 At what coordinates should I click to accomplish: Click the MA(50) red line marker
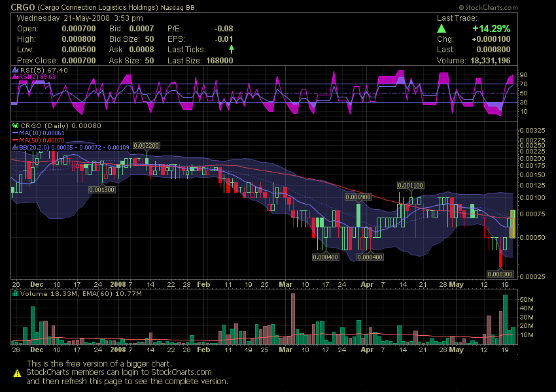14,139
